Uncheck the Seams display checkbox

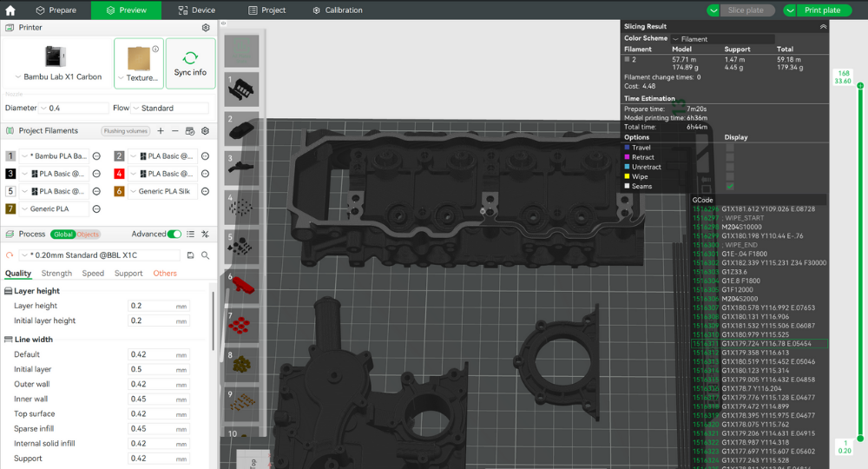click(729, 187)
